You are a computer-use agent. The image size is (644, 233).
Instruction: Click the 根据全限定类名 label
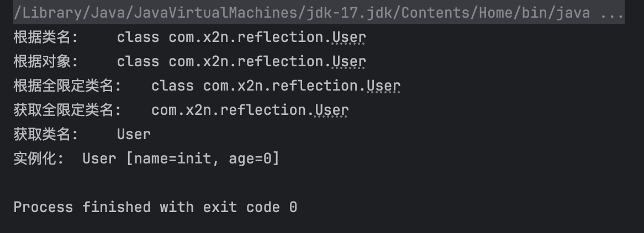[x=67, y=86]
